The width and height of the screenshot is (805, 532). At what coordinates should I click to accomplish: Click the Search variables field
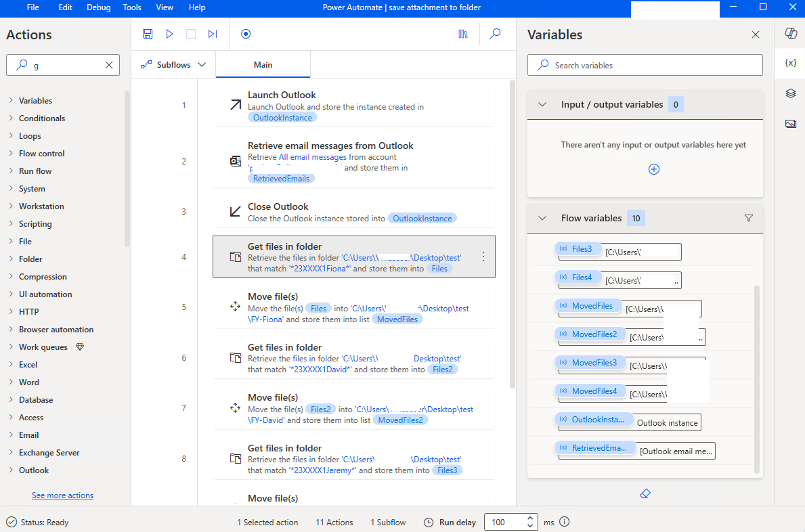[645, 65]
